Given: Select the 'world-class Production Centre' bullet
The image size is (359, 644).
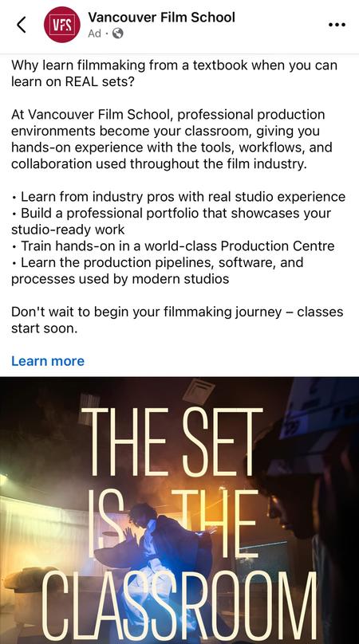Looking at the screenshot, I should [x=172, y=246].
